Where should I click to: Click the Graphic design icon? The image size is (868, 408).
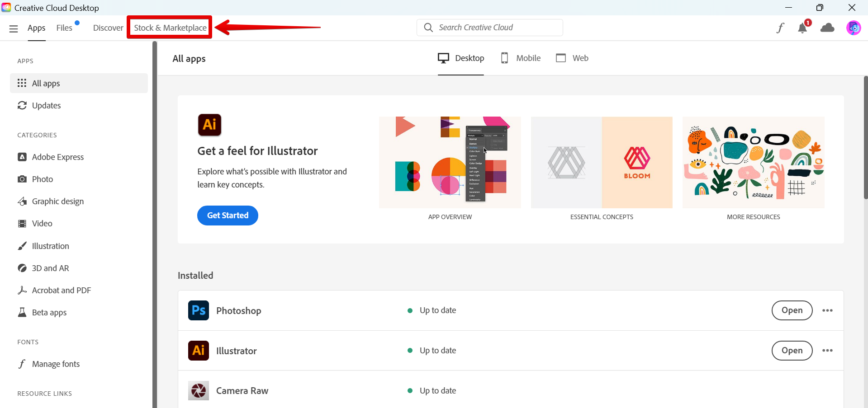[22, 201]
